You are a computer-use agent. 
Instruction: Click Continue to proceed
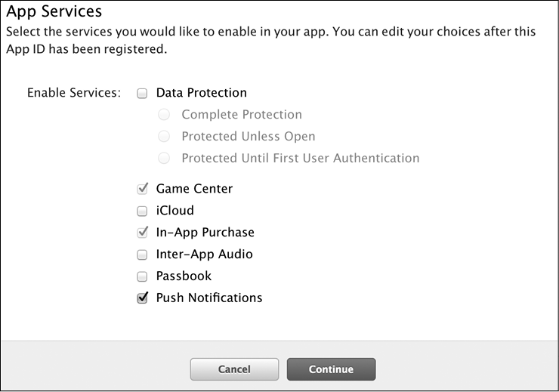point(331,369)
